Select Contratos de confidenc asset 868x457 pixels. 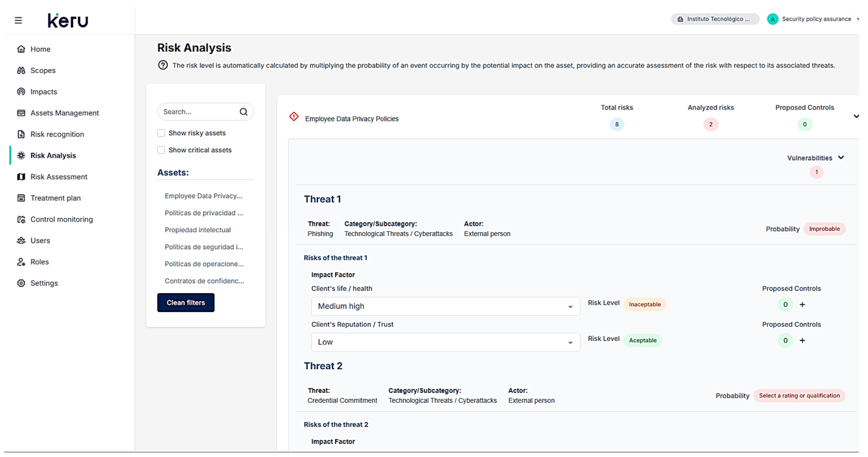[x=204, y=281]
